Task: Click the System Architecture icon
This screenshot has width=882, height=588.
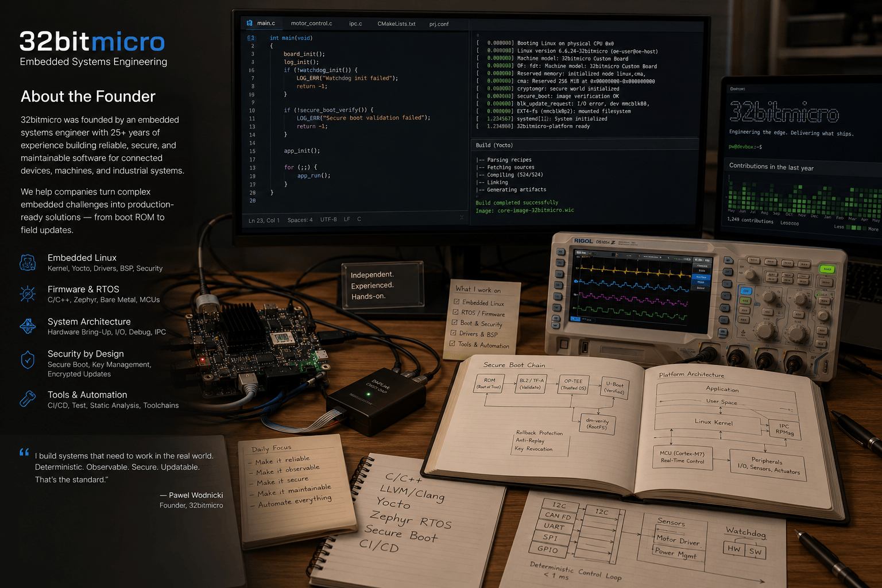Action: [x=28, y=326]
